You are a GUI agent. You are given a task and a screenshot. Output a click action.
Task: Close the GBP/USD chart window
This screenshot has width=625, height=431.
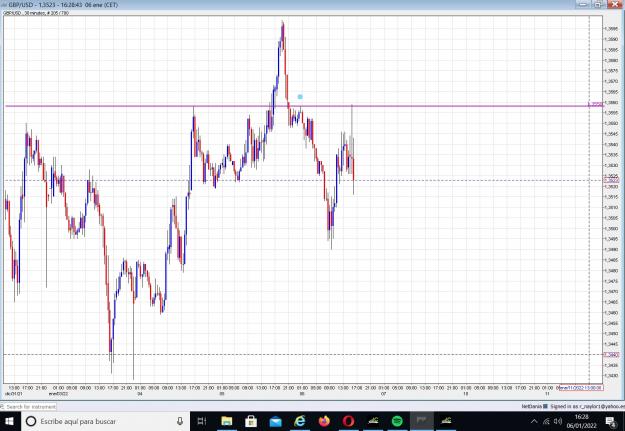pyautogui.click(x=614, y=4)
